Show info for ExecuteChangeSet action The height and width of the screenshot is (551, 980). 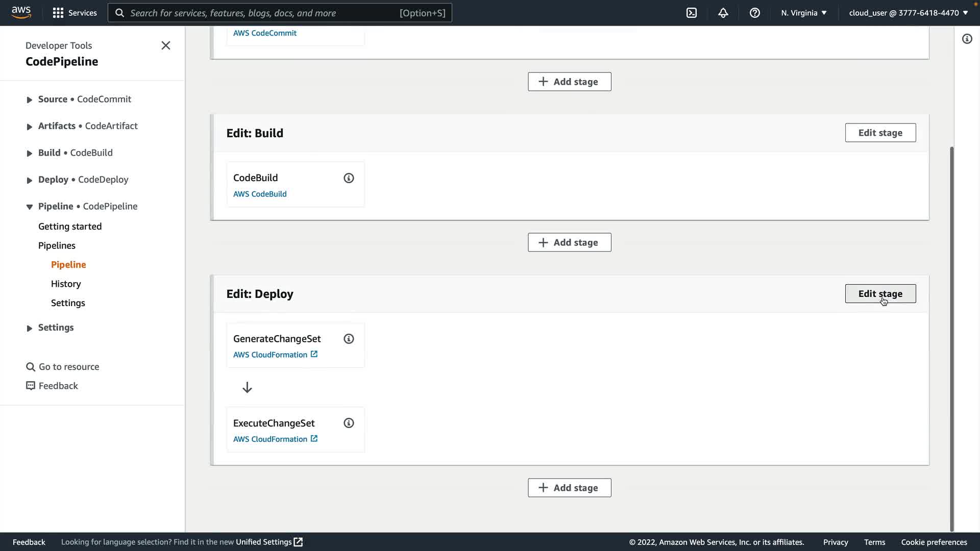click(349, 423)
